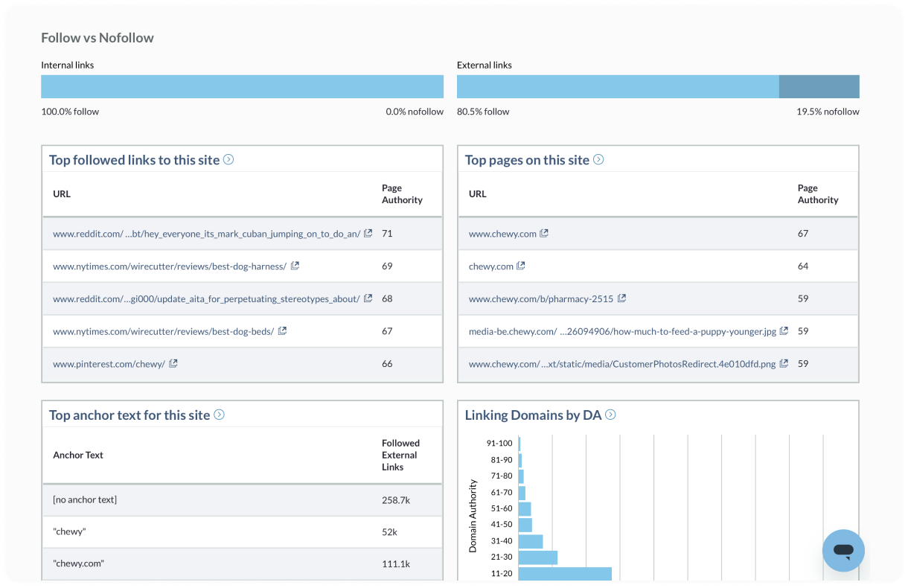Open media-be.chewy.com puppy jpg link
Screen dimensions: 908x588
click(623, 332)
